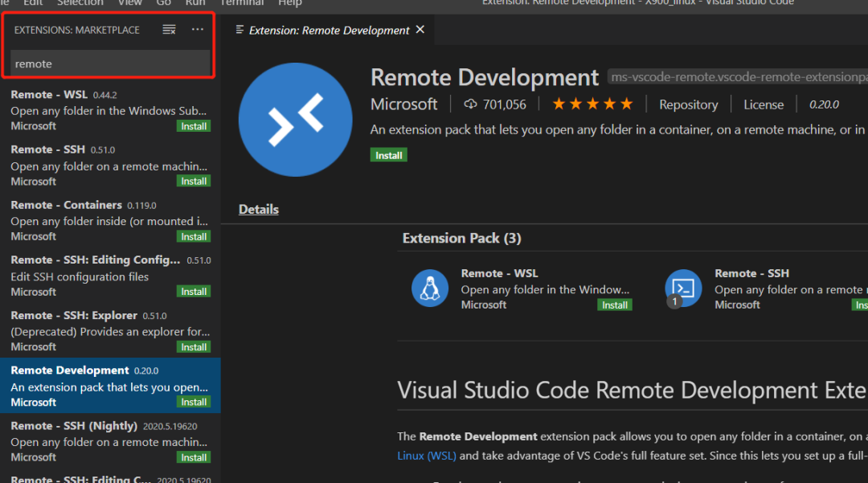Viewport: 868px width, 483px height.
Task: Select the Remote Development list entry
Action: coord(110,386)
